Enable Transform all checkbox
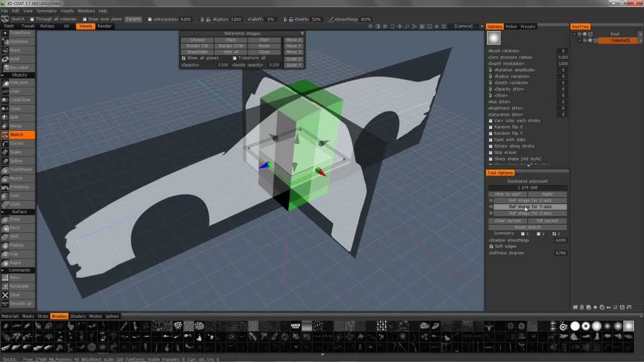The image size is (644, 362). pos(234,58)
